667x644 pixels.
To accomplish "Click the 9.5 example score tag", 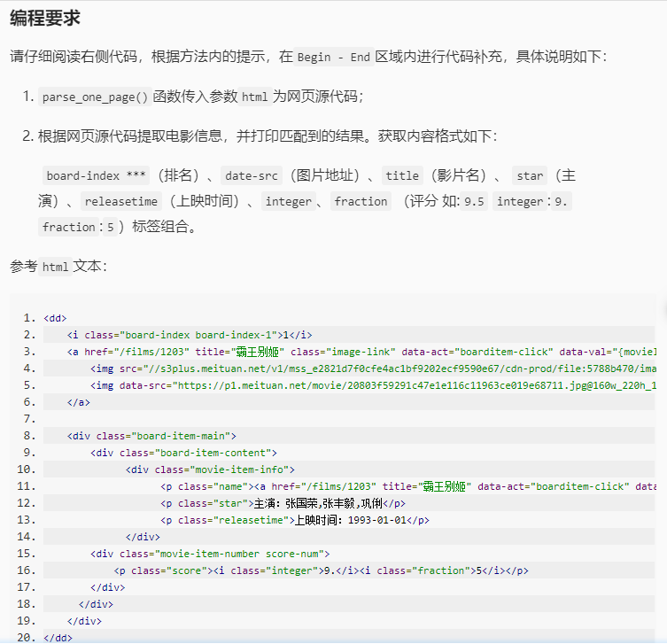I will (474, 201).
